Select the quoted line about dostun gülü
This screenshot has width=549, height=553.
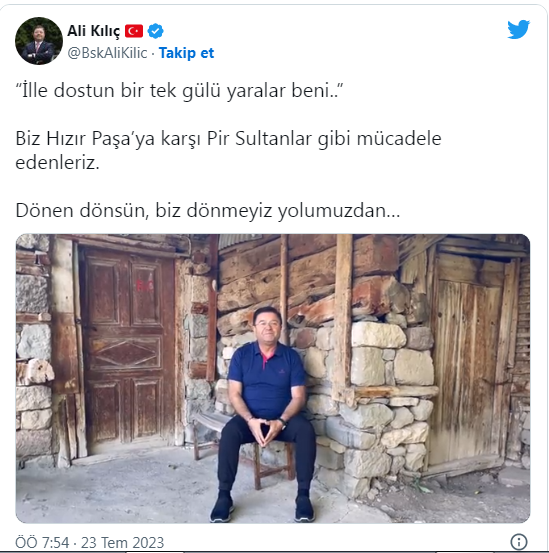pyautogui.click(x=179, y=91)
